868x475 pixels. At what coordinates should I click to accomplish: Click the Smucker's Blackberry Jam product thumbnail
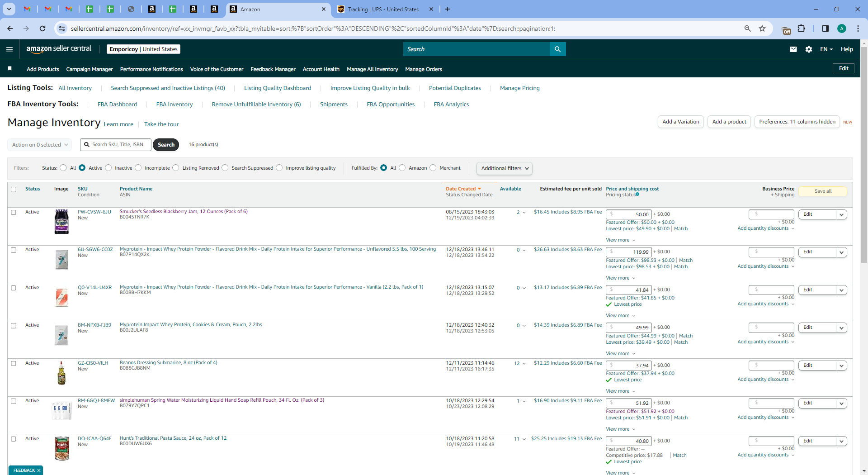tap(61, 222)
